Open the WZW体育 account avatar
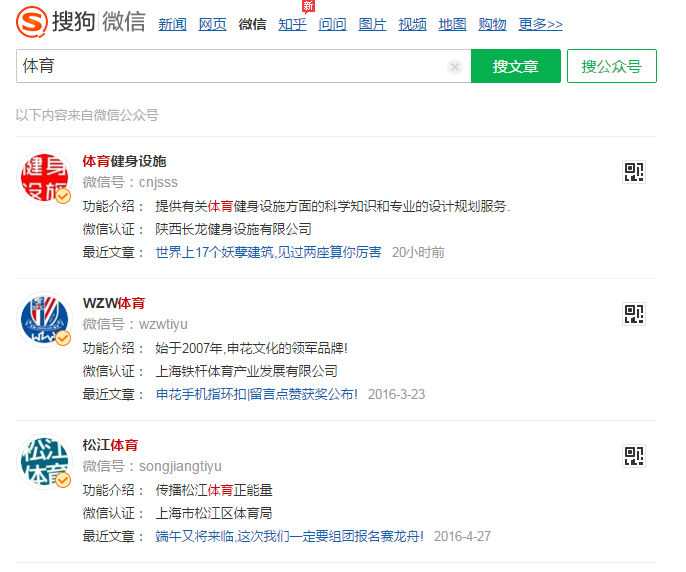Screen dimensions: 686x572 pos(45,320)
